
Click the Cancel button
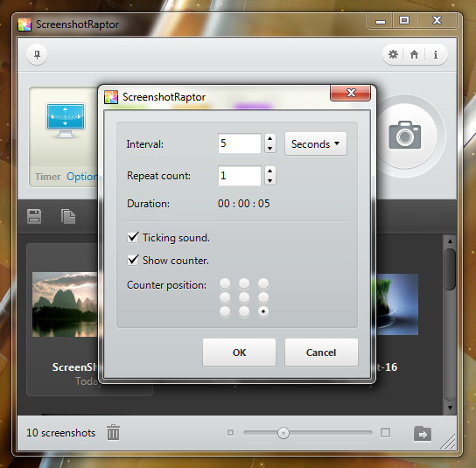click(x=321, y=353)
